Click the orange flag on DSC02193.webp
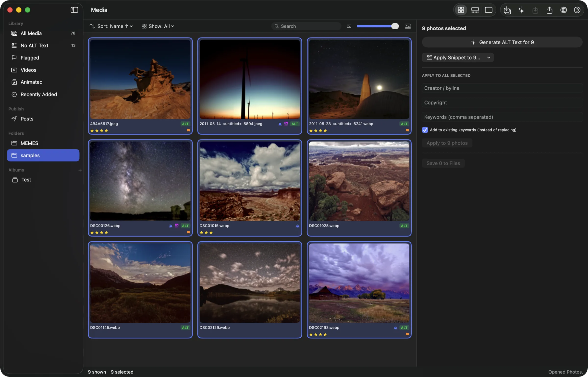 click(x=407, y=334)
